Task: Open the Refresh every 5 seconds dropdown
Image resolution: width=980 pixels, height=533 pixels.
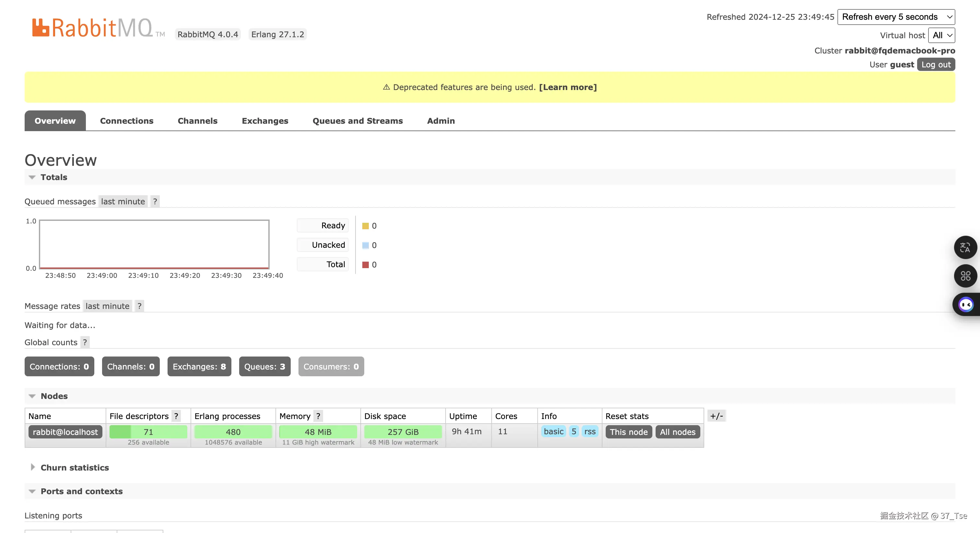Action: pyautogui.click(x=896, y=17)
